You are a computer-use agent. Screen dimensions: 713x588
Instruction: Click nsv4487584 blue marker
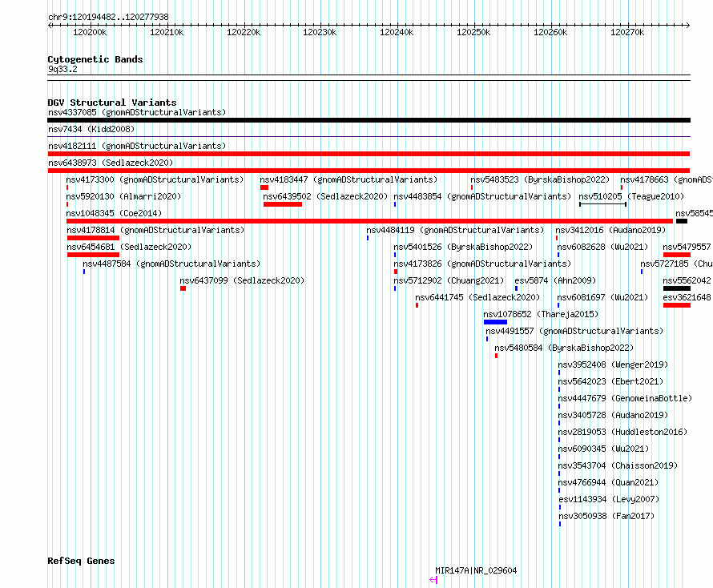pos(84,272)
